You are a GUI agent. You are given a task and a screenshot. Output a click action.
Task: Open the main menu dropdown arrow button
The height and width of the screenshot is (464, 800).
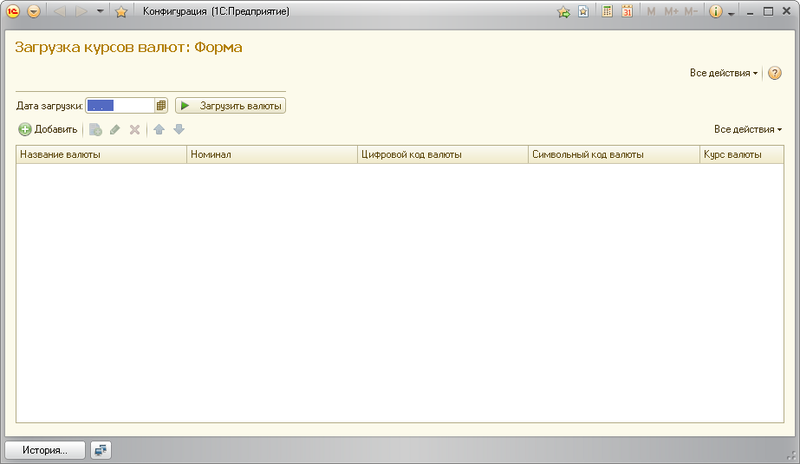(34, 11)
